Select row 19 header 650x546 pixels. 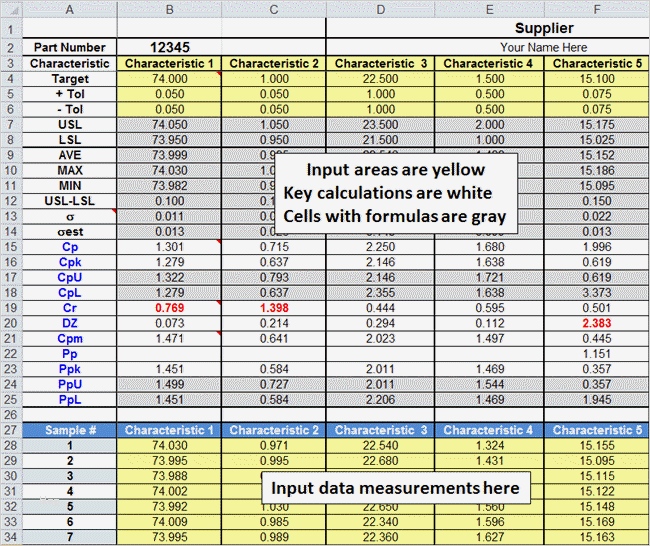(x=11, y=308)
